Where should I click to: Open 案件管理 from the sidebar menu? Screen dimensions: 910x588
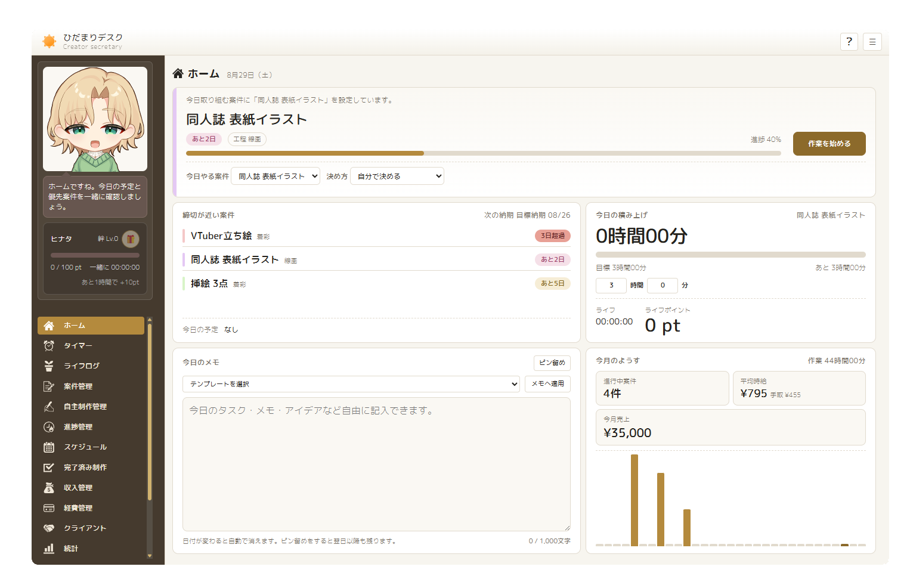91,386
